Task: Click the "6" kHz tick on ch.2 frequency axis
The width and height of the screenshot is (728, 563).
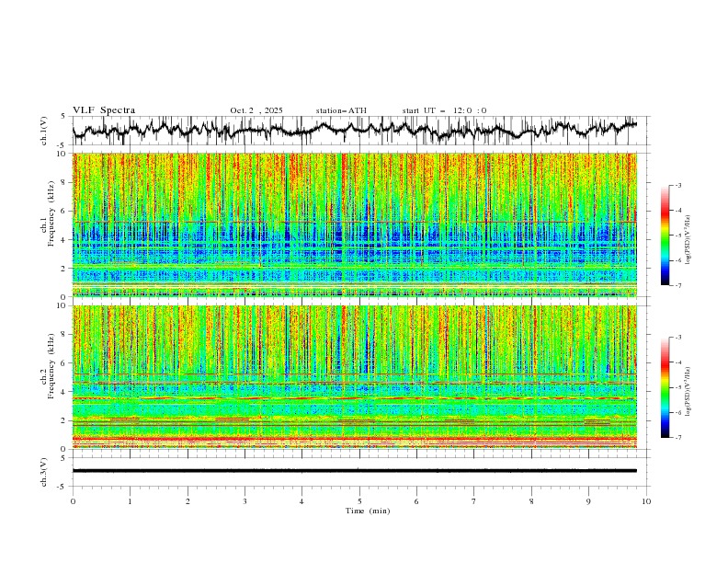Action: pyautogui.click(x=65, y=362)
